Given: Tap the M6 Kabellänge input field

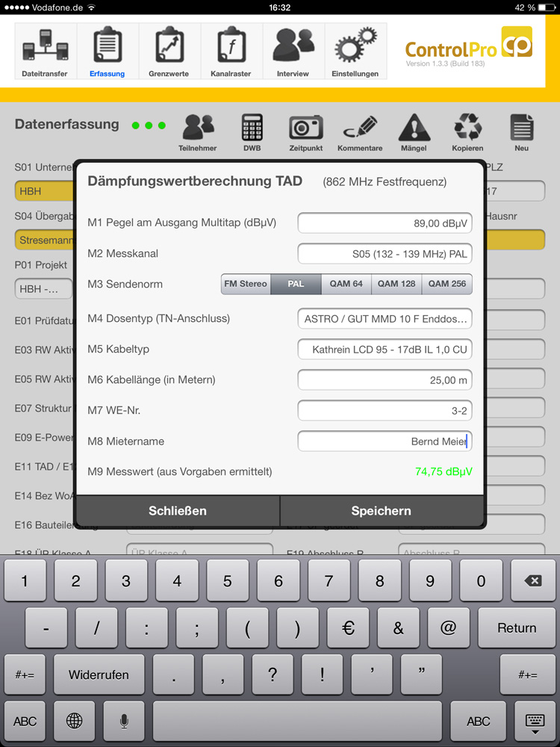Looking at the screenshot, I should [x=385, y=380].
